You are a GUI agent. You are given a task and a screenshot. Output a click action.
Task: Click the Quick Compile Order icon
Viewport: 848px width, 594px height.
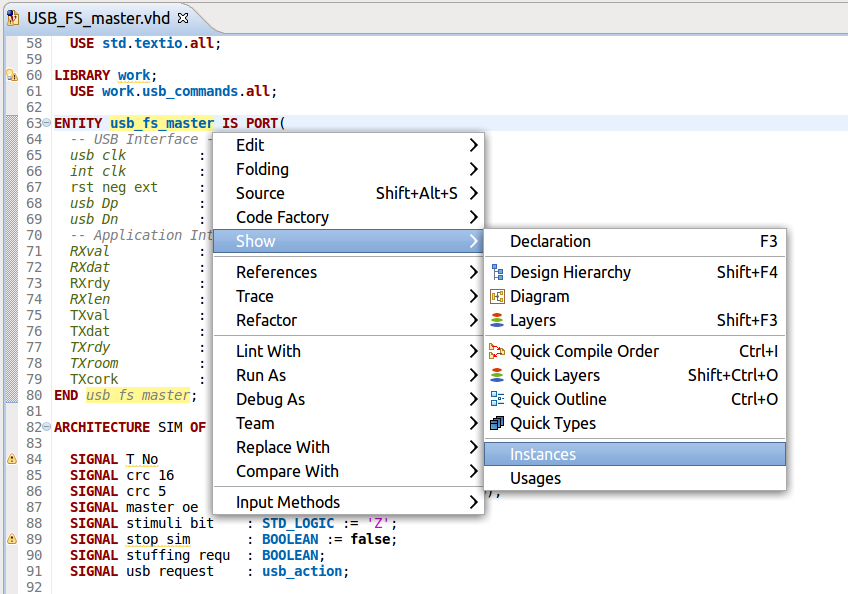click(497, 351)
